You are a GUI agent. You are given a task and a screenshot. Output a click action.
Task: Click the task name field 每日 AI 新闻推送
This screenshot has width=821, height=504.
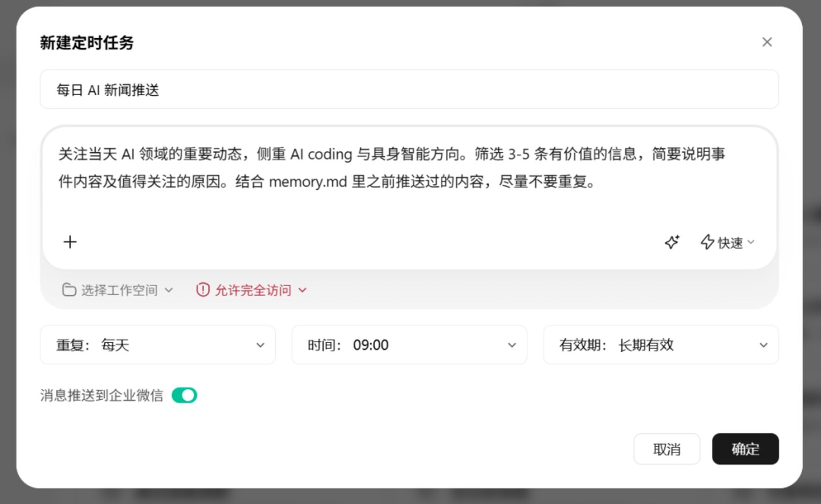pos(409,90)
